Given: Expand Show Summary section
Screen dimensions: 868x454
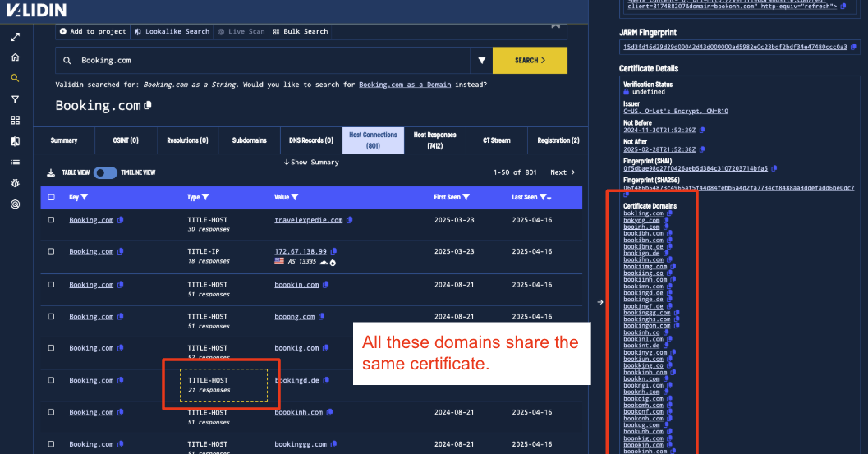Looking at the screenshot, I should click(311, 163).
